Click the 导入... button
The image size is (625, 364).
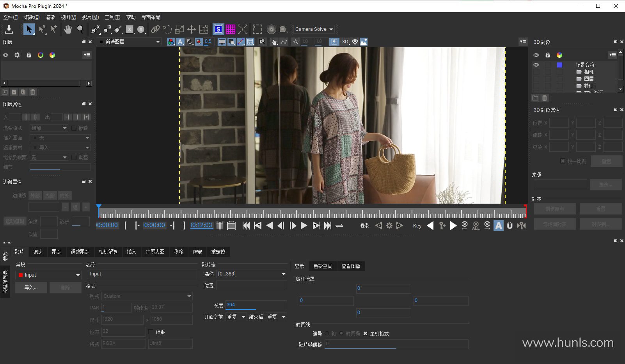click(31, 288)
